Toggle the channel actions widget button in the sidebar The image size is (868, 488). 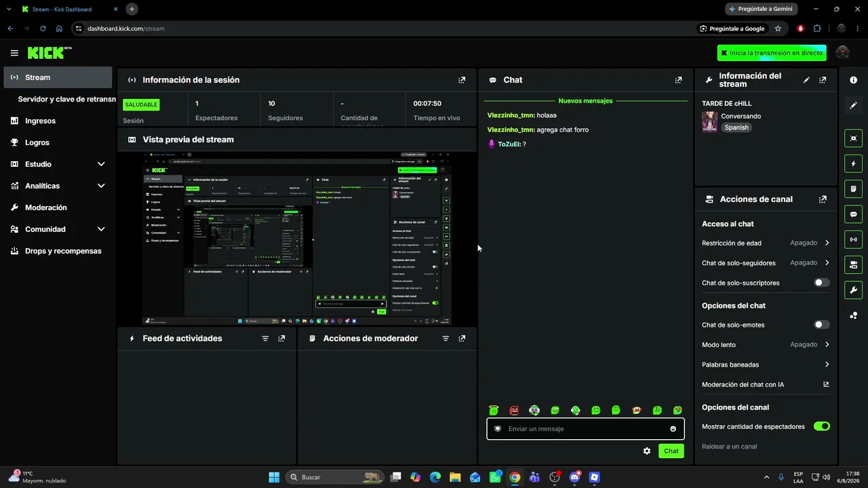(x=853, y=264)
